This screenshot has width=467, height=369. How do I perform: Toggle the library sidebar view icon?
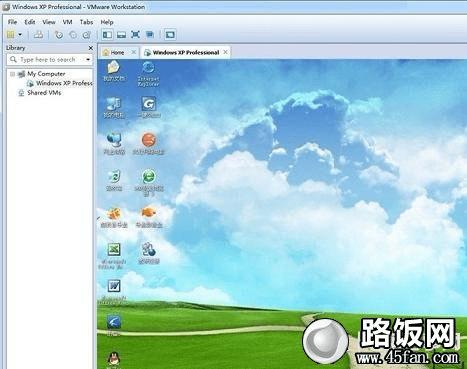(107, 34)
